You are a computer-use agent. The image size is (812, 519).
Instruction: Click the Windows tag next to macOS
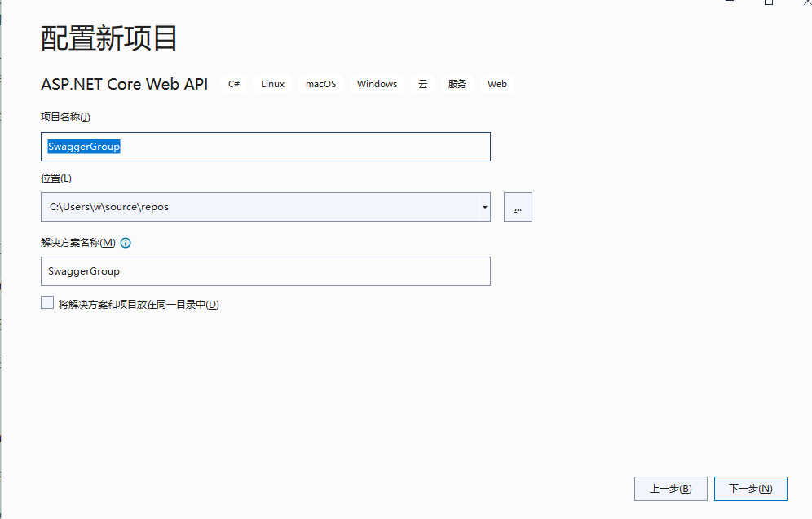[376, 84]
